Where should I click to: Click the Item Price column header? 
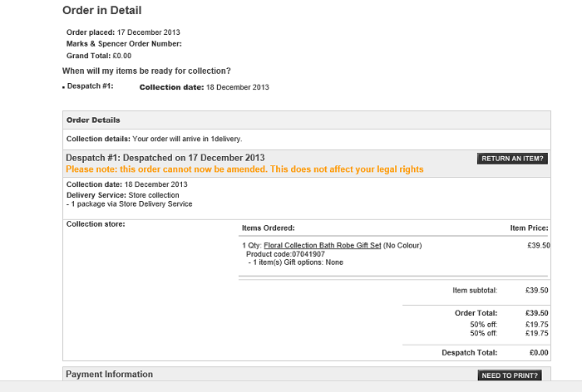coord(529,228)
